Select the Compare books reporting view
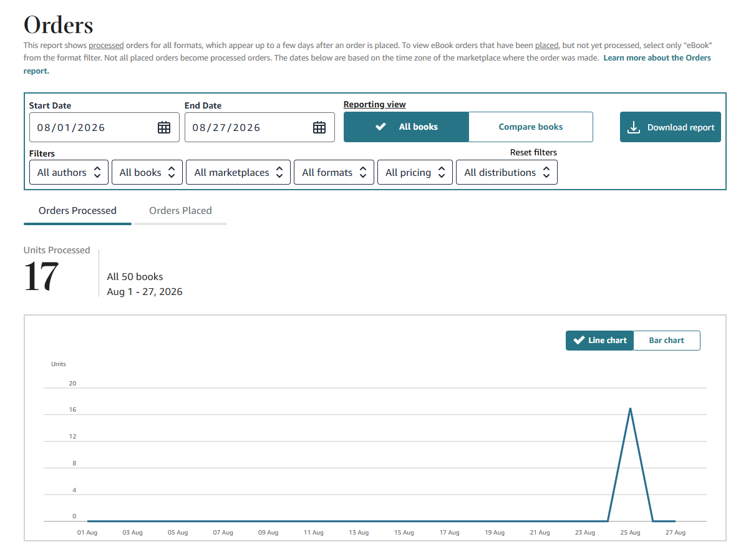This screenshot has width=756, height=557. tap(531, 127)
